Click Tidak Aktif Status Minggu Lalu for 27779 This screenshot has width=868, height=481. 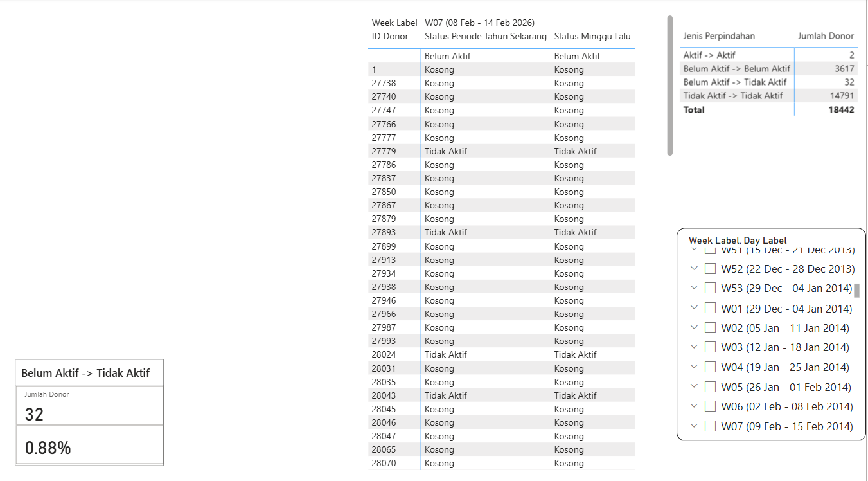(x=575, y=151)
